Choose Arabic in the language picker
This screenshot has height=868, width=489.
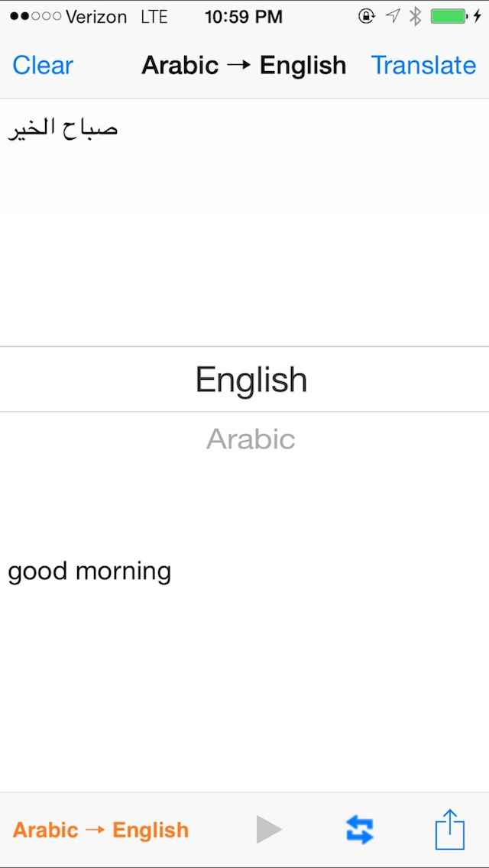pos(251,439)
